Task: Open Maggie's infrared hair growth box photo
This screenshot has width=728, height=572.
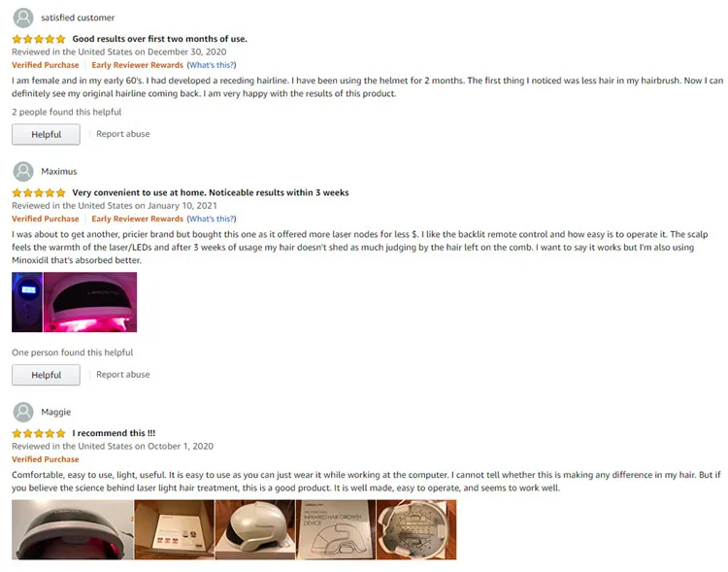Action: pos(336,529)
